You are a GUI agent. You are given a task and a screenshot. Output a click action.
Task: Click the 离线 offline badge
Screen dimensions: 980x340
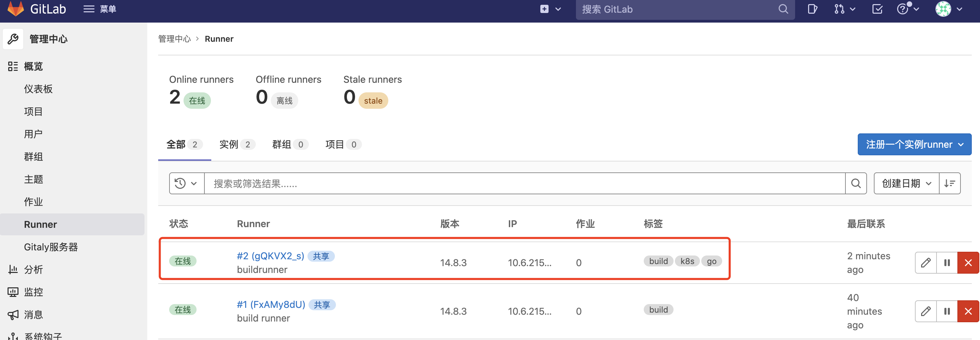[285, 101]
